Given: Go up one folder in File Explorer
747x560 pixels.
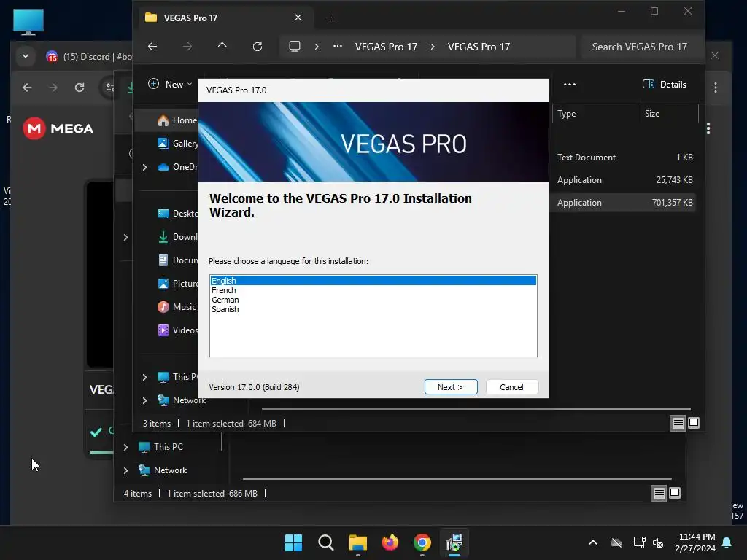Looking at the screenshot, I should click(222, 47).
